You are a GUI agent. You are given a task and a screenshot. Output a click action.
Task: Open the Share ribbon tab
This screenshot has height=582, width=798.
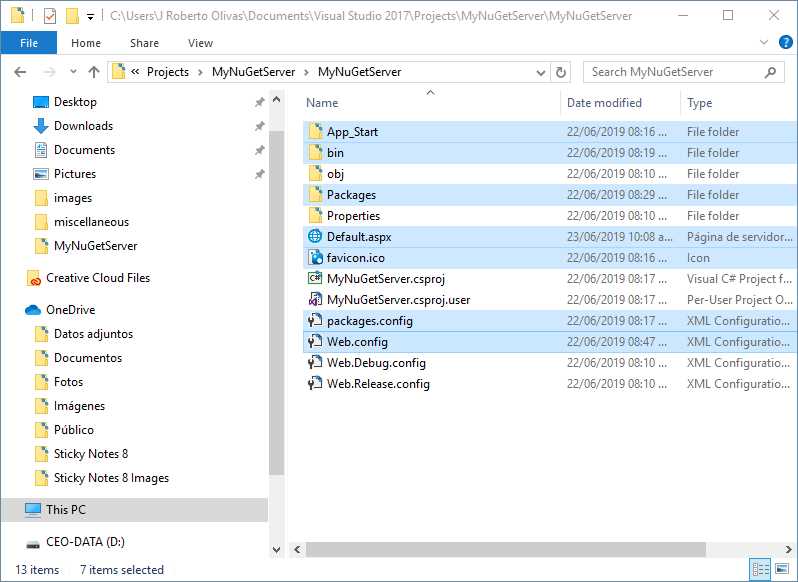[x=145, y=43]
